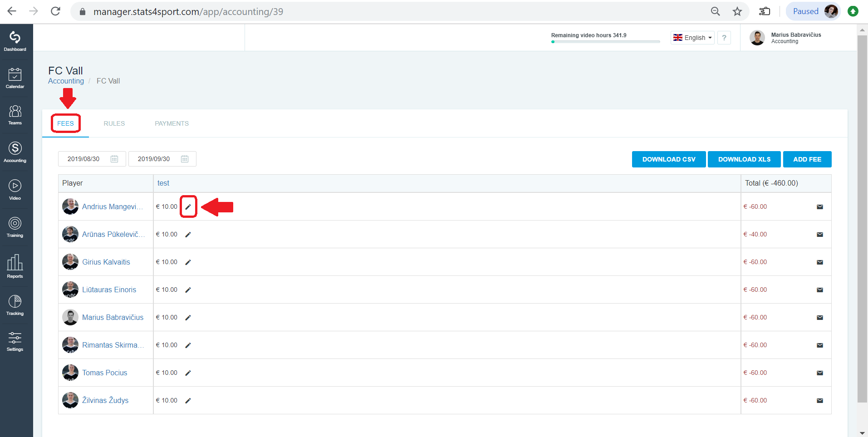The image size is (868, 437).
Task: Open the Marius Babravičius user profile menu
Action: click(x=786, y=38)
